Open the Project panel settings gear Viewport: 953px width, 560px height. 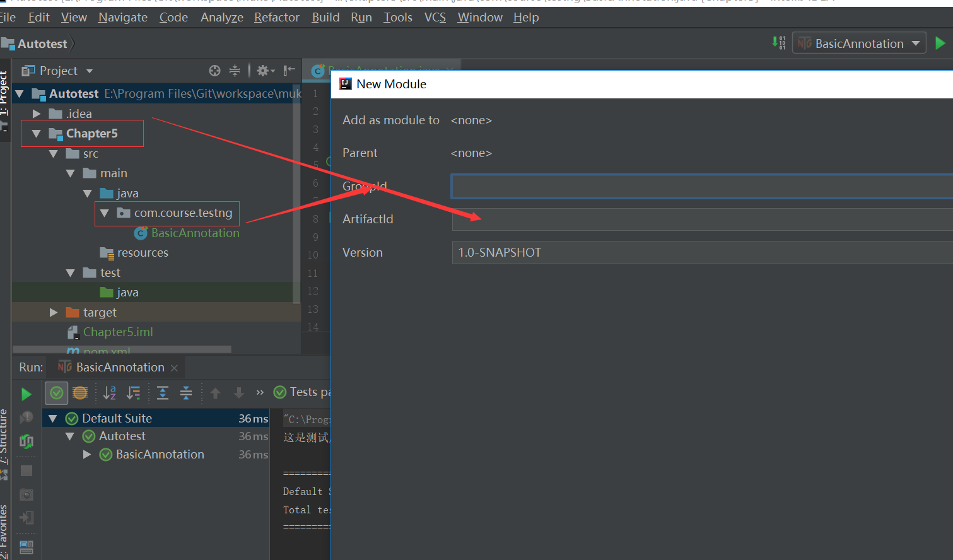[x=265, y=71]
